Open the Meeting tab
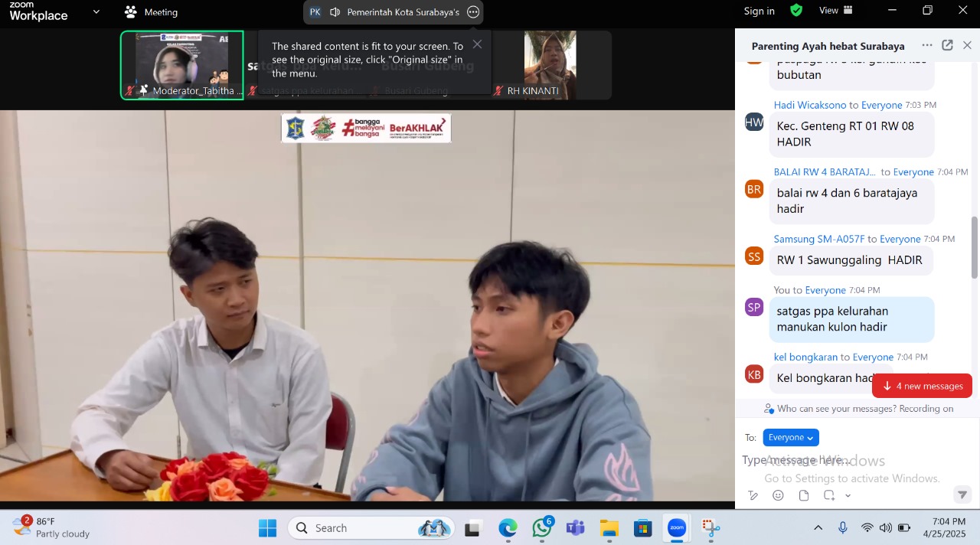Image resolution: width=980 pixels, height=545 pixels. (151, 12)
